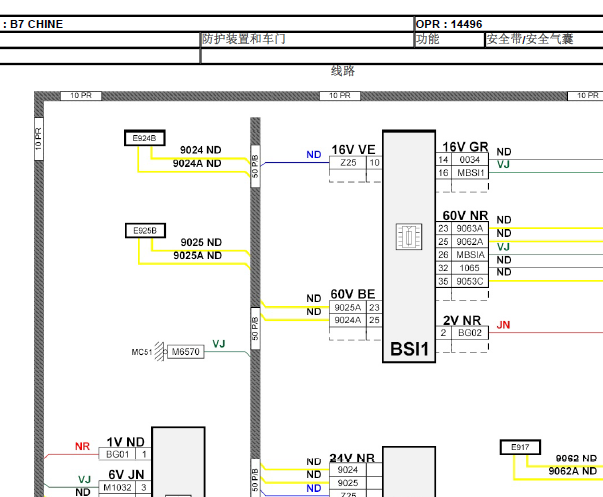
Task: Click pin 35 cell beside 9053C
Action: (x=443, y=281)
